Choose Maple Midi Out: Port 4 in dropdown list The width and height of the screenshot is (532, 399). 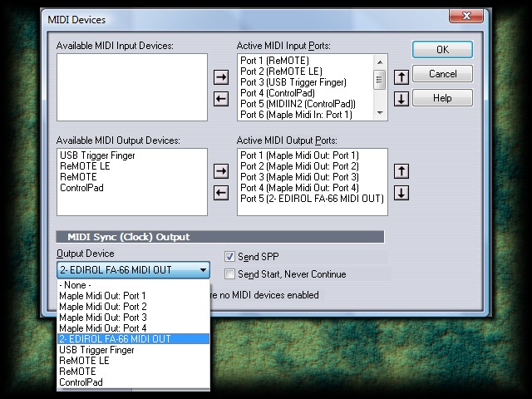(x=133, y=328)
